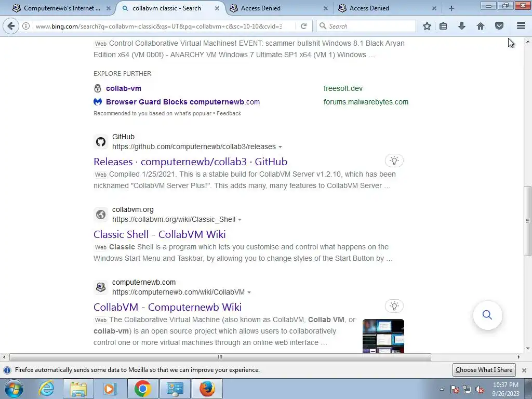Click the CollabVM result thumbnail image
532x399 pixels.
[383, 336]
